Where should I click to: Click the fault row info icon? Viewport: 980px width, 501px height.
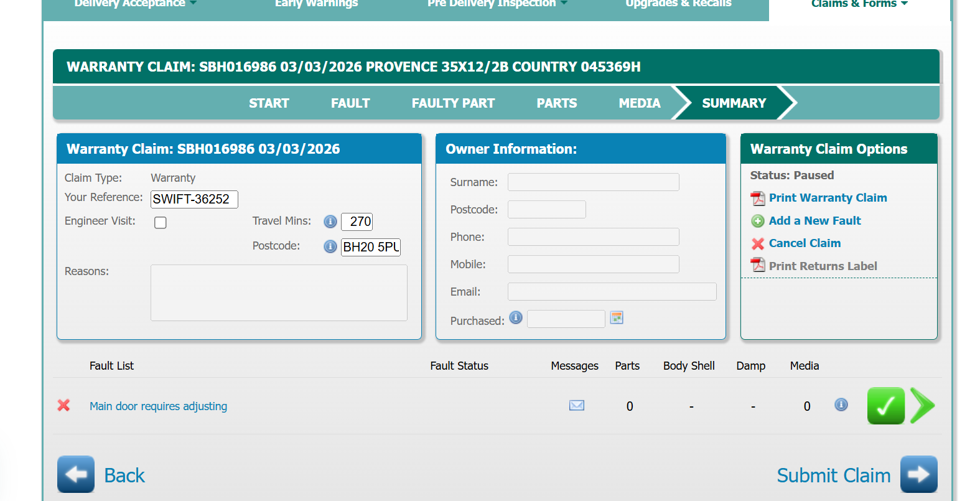(841, 405)
